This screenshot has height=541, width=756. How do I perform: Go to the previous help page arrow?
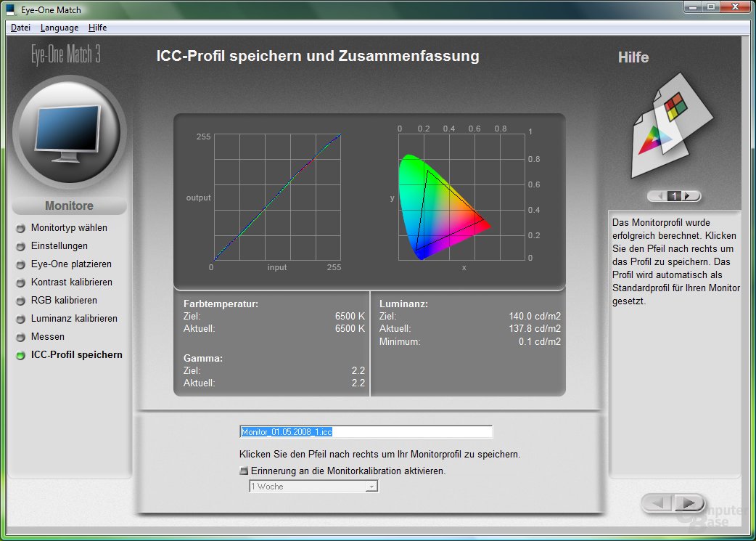point(659,196)
